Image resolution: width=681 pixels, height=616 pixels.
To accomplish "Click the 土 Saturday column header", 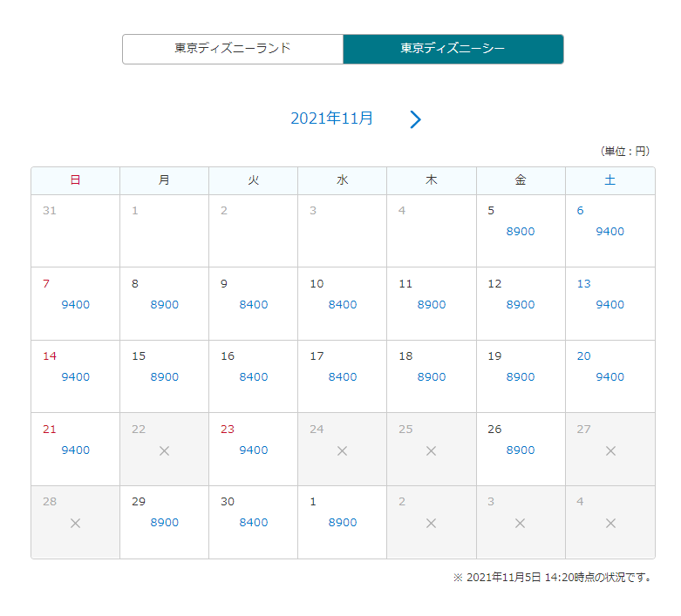I will coord(609,180).
